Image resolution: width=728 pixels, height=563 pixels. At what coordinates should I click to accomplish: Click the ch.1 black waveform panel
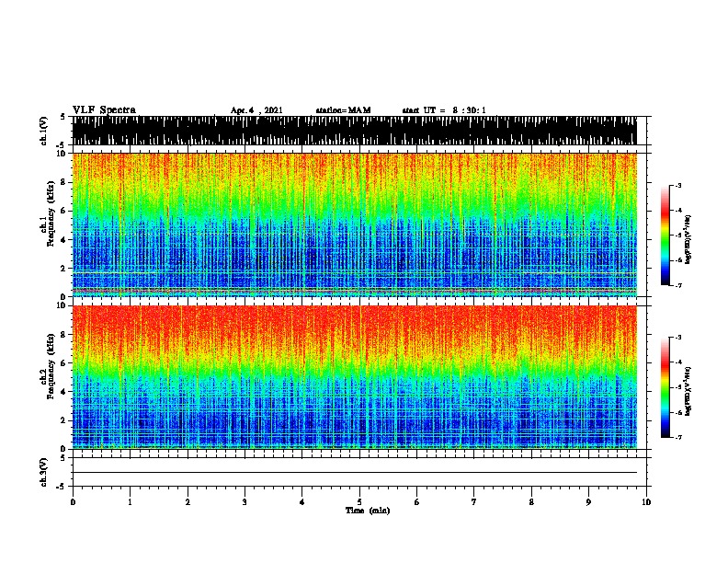[355, 131]
